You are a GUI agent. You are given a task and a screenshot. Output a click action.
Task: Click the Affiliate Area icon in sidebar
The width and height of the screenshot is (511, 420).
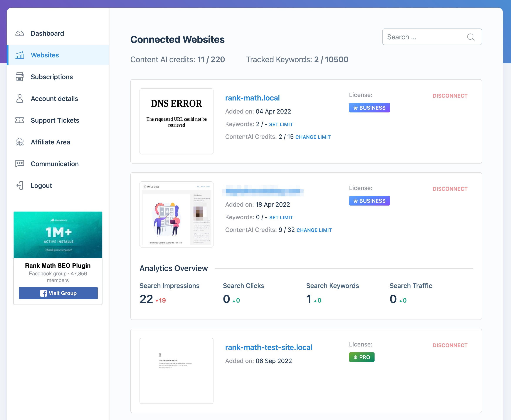(20, 142)
